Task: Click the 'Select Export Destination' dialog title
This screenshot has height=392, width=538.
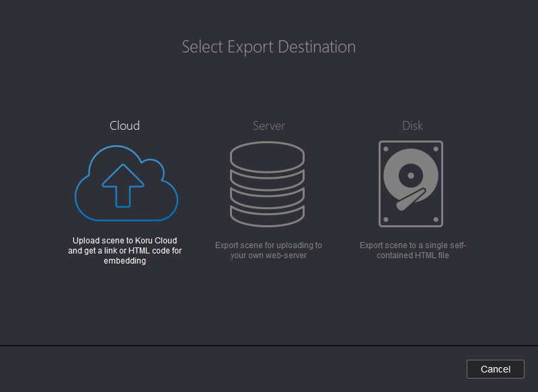Action: (x=268, y=46)
